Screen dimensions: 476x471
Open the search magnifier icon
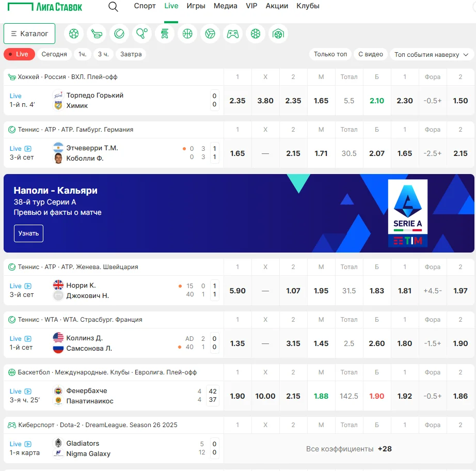tap(113, 7)
